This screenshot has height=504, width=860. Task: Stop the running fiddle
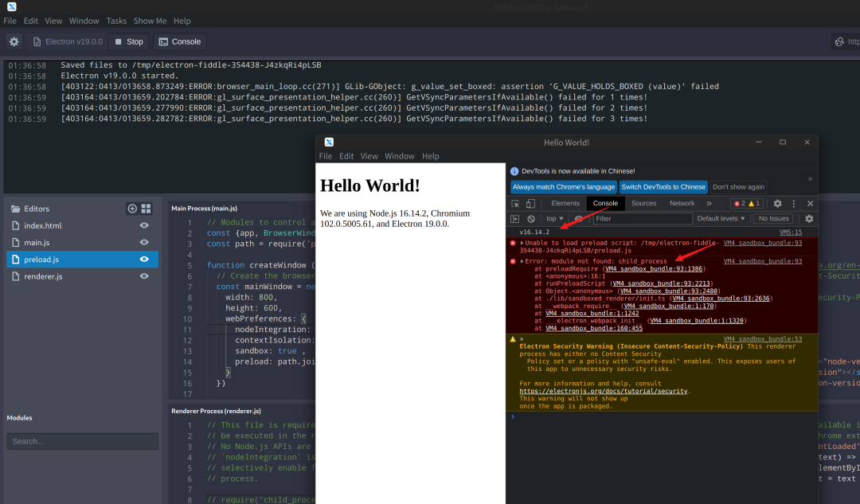coord(129,41)
